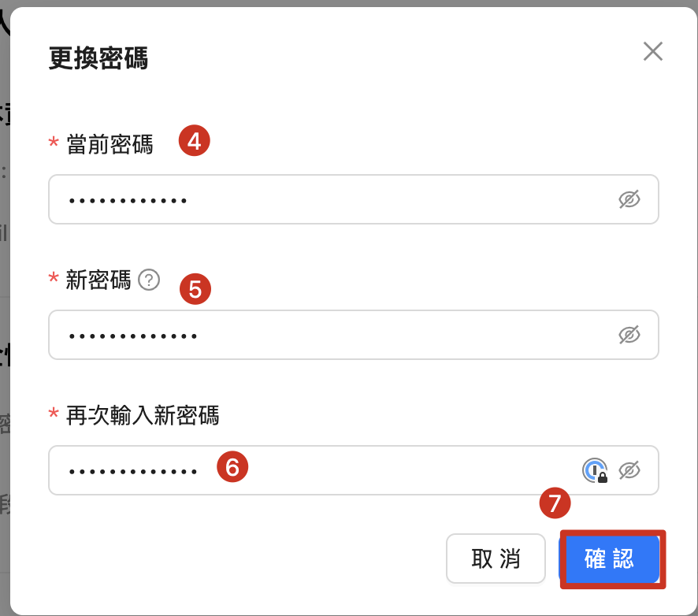Image resolution: width=698 pixels, height=616 pixels.
Task: Reveal the 再次輸入新密碼 password text
Action: 629,470
